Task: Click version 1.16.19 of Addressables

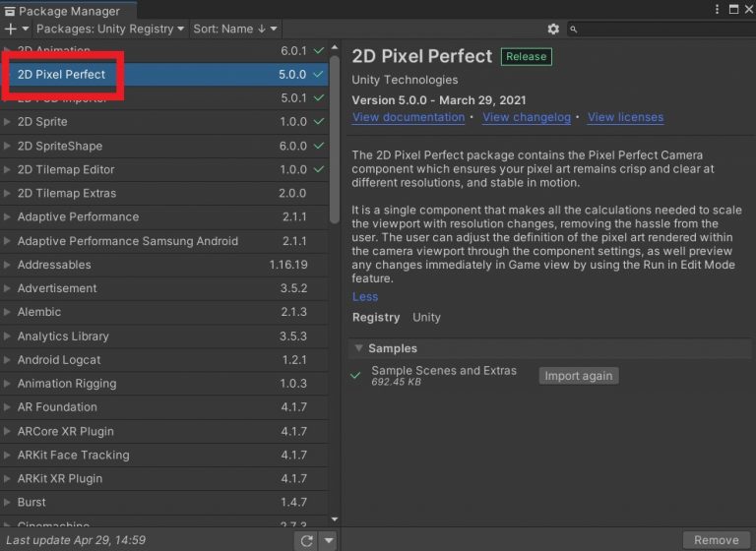Action: pos(288,265)
